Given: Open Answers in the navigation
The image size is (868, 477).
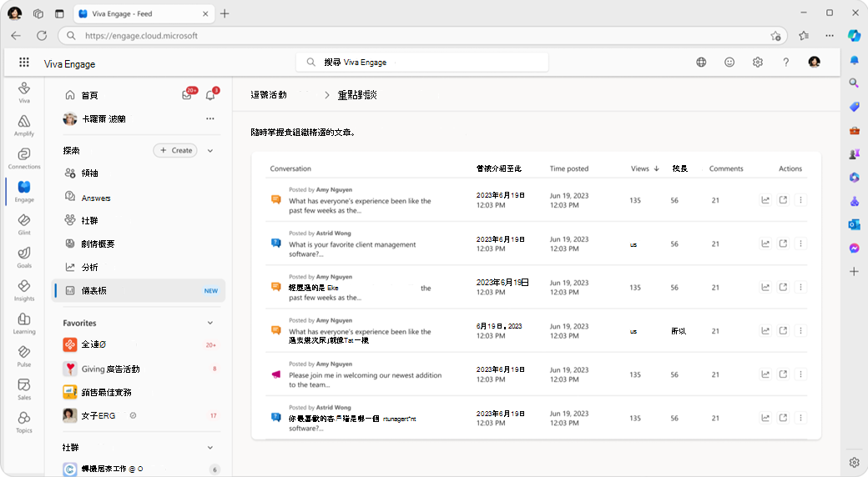Looking at the screenshot, I should 88,198.
